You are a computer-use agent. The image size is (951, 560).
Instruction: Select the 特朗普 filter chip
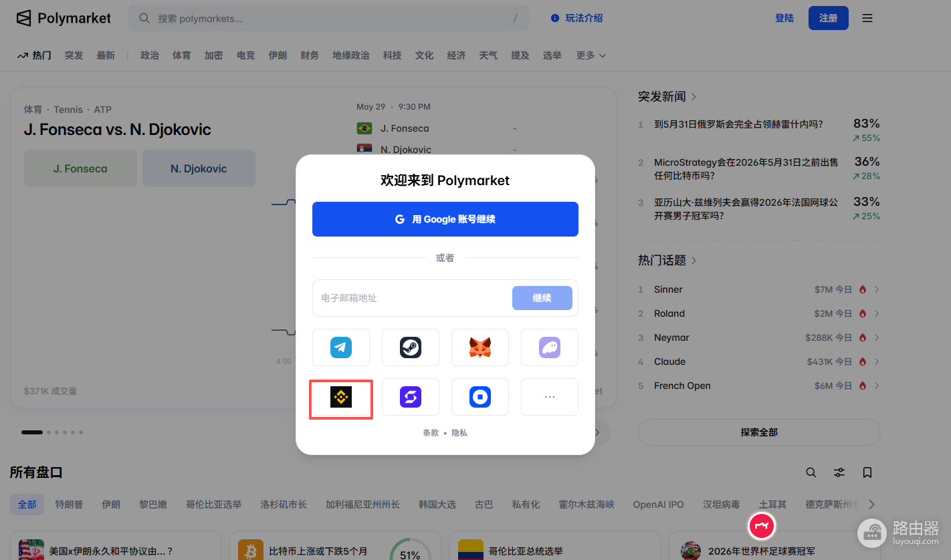click(70, 505)
